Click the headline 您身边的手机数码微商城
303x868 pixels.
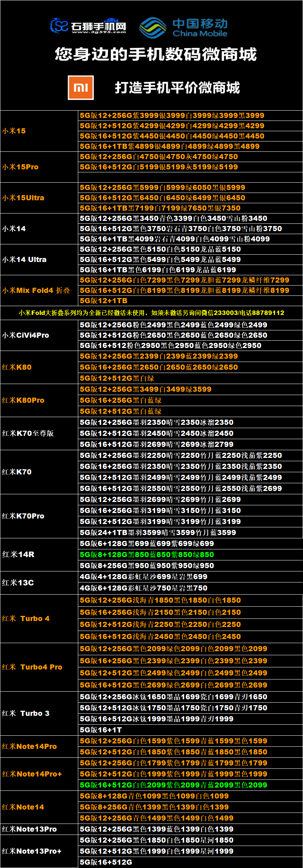156,54
